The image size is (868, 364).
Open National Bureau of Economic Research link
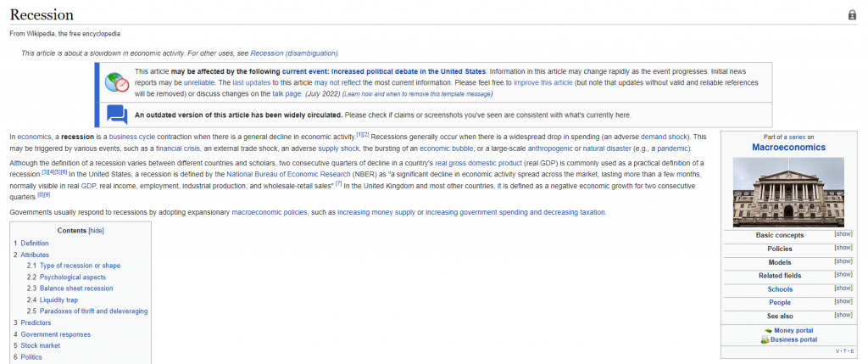point(288,174)
